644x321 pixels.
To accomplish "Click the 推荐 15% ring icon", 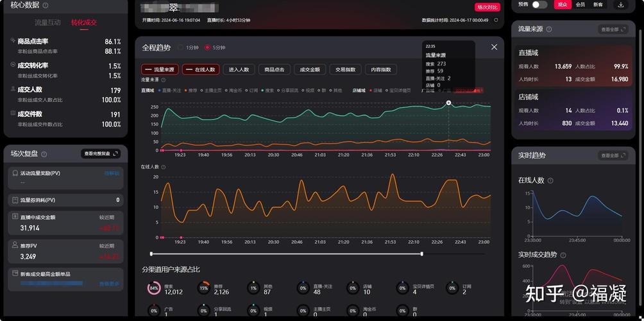I will pyautogui.click(x=203, y=288).
